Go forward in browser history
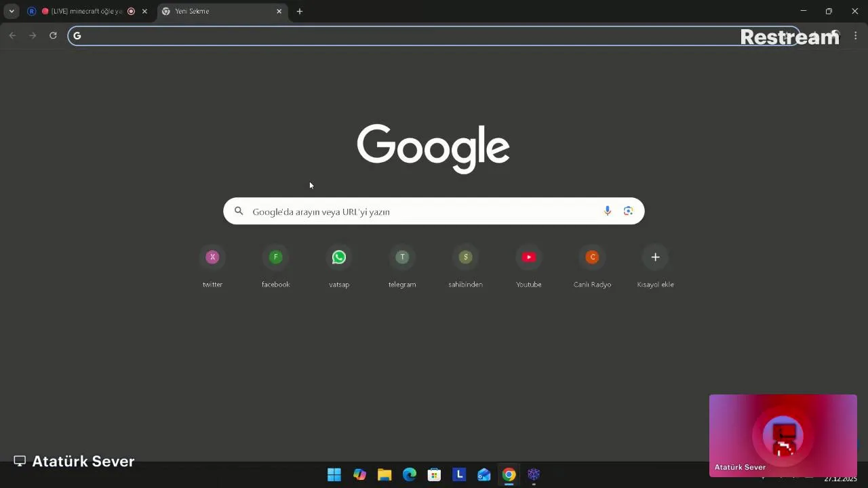 pos(33,35)
